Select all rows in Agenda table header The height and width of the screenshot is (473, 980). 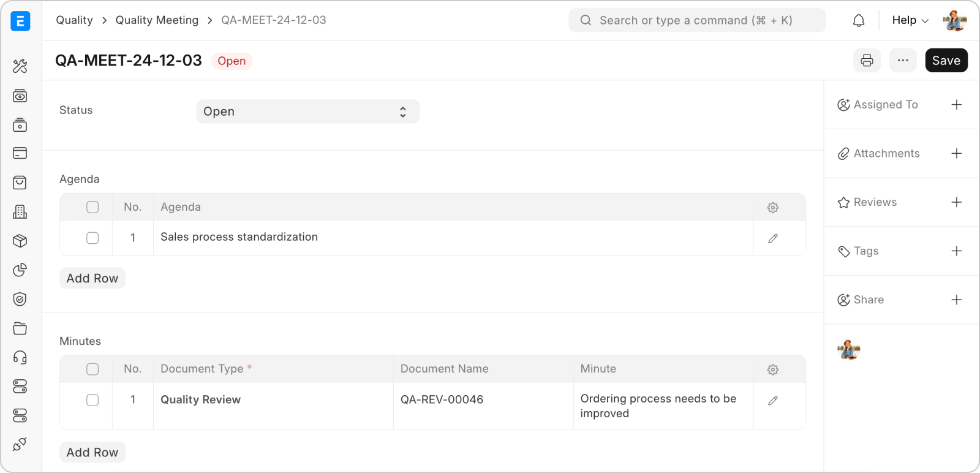coord(92,207)
